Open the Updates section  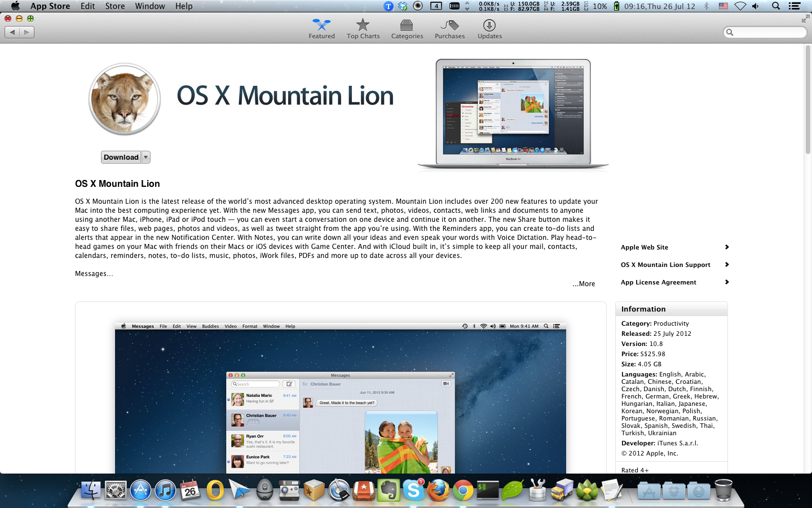coord(489,29)
